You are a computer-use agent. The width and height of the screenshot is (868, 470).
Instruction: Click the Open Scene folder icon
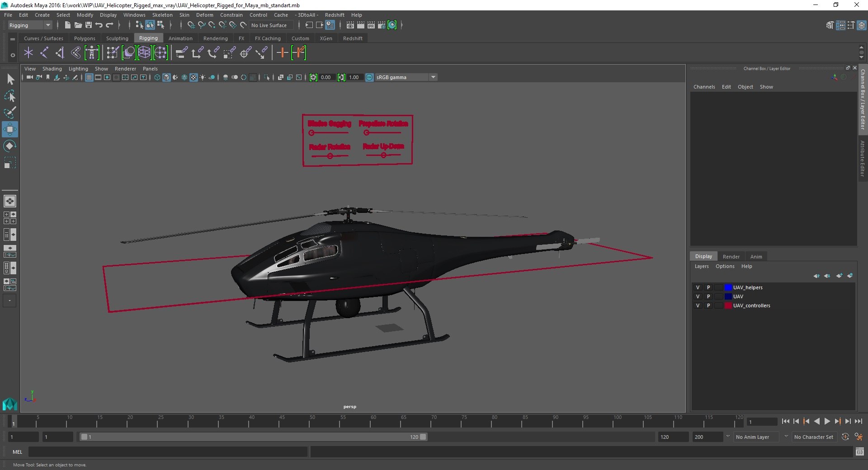click(x=78, y=25)
